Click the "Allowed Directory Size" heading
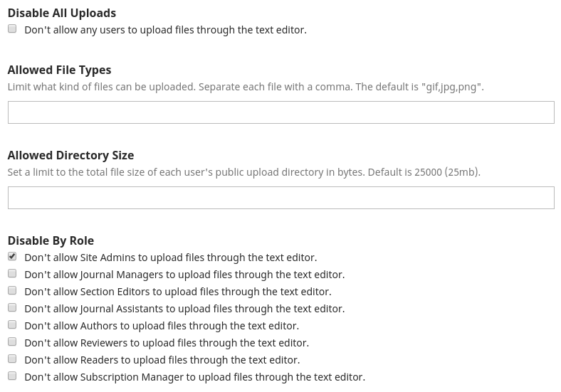 [x=70, y=155]
